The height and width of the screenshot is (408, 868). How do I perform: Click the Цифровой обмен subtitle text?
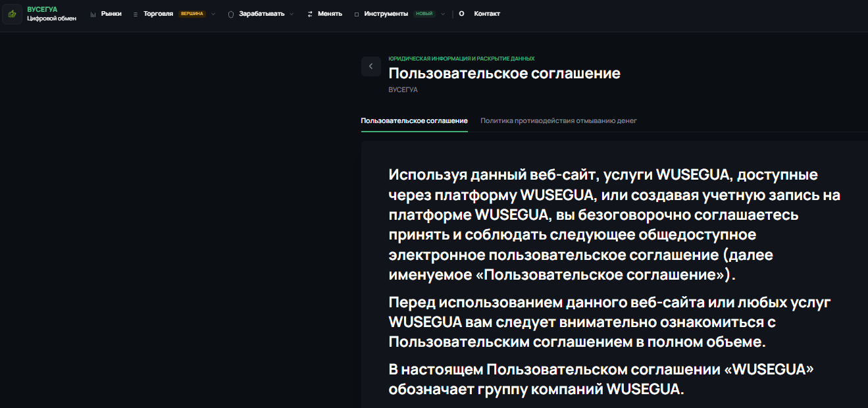coord(51,18)
